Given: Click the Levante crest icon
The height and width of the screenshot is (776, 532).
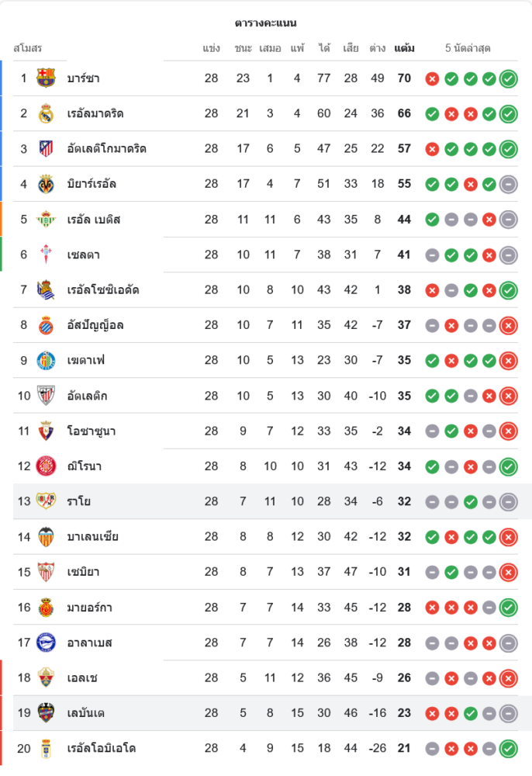Looking at the screenshot, I should pos(47,713).
